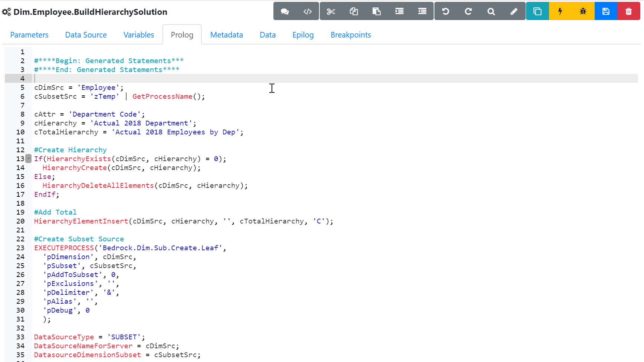Save the process with the floppy icon

tap(606, 12)
